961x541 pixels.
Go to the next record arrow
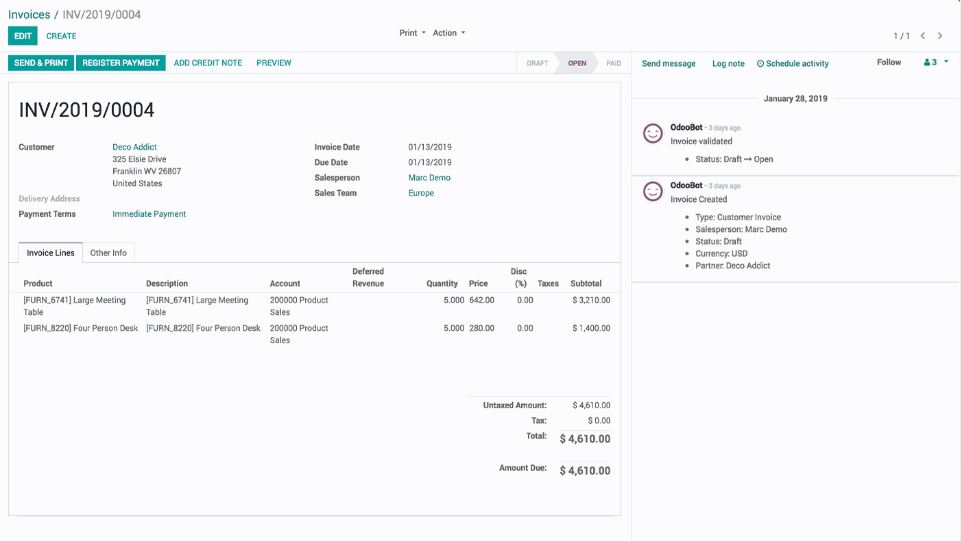click(940, 36)
